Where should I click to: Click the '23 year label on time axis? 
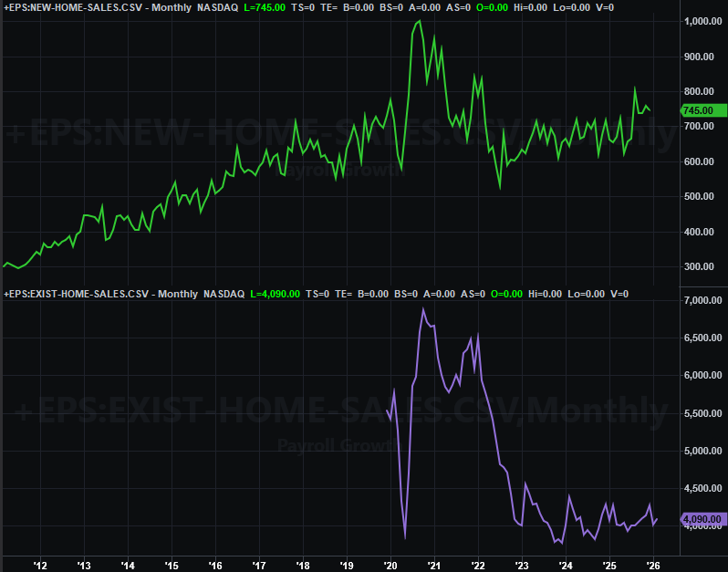(x=522, y=565)
